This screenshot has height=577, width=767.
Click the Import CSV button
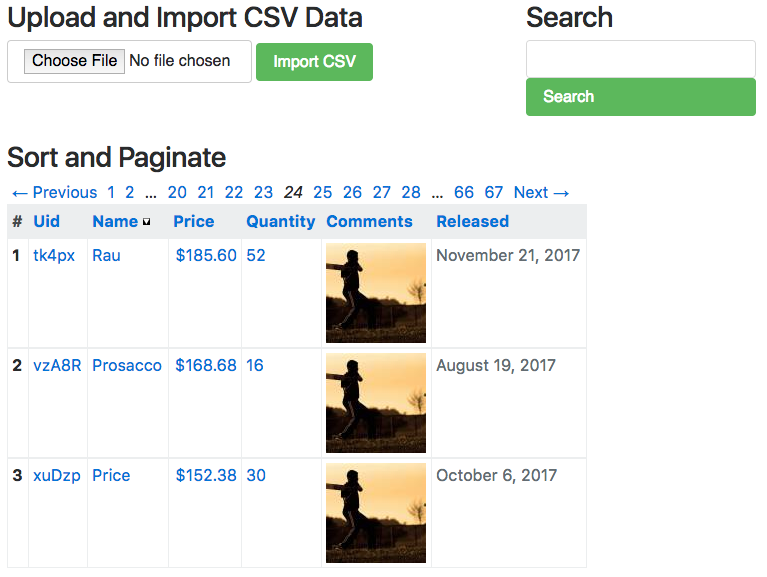(314, 62)
